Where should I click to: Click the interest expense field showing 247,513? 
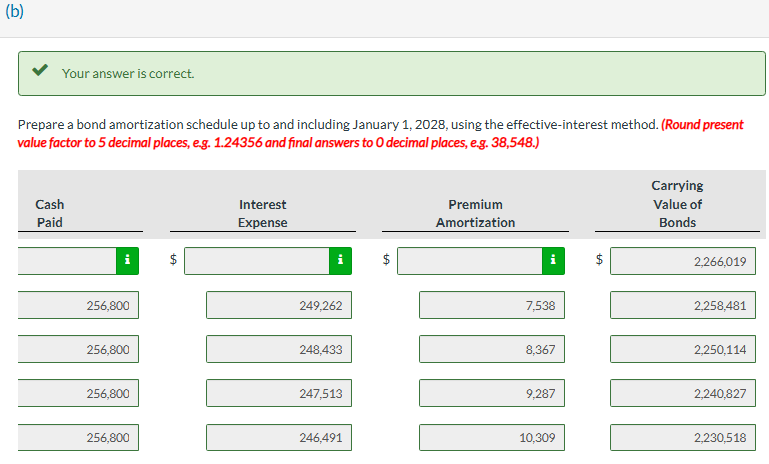click(279, 393)
